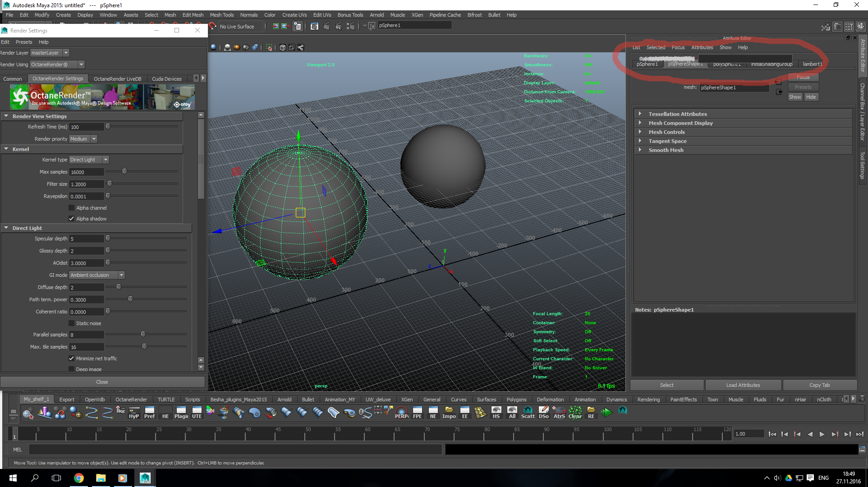Open the GI mode dropdown

(96, 275)
